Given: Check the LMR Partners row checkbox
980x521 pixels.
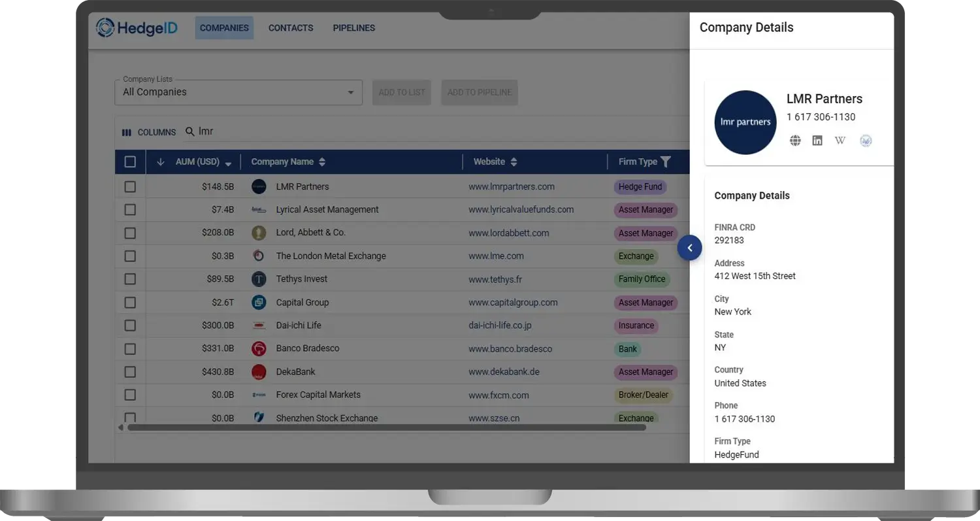Looking at the screenshot, I should click(x=130, y=187).
